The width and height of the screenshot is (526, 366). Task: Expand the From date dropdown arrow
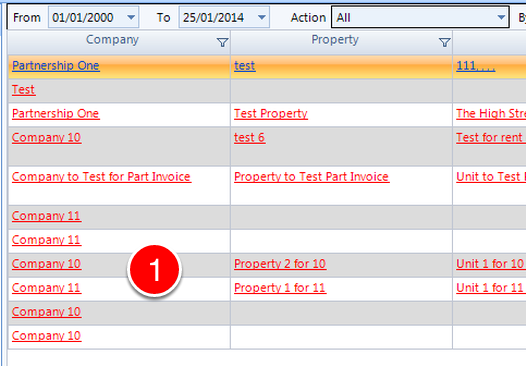[131, 17]
